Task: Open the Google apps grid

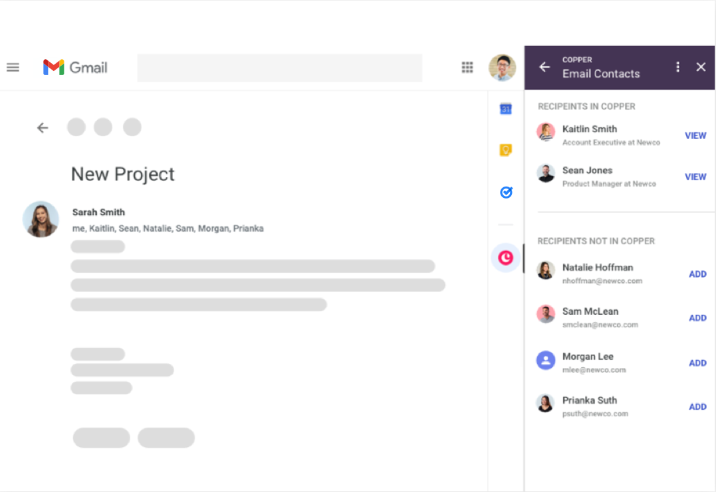Action: 467,68
